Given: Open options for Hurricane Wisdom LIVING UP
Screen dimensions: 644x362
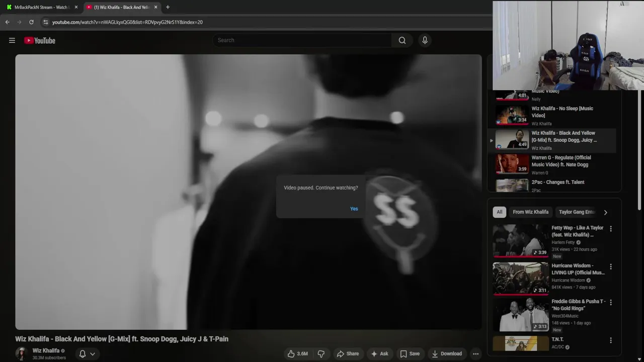Looking at the screenshot, I should click(611, 266).
